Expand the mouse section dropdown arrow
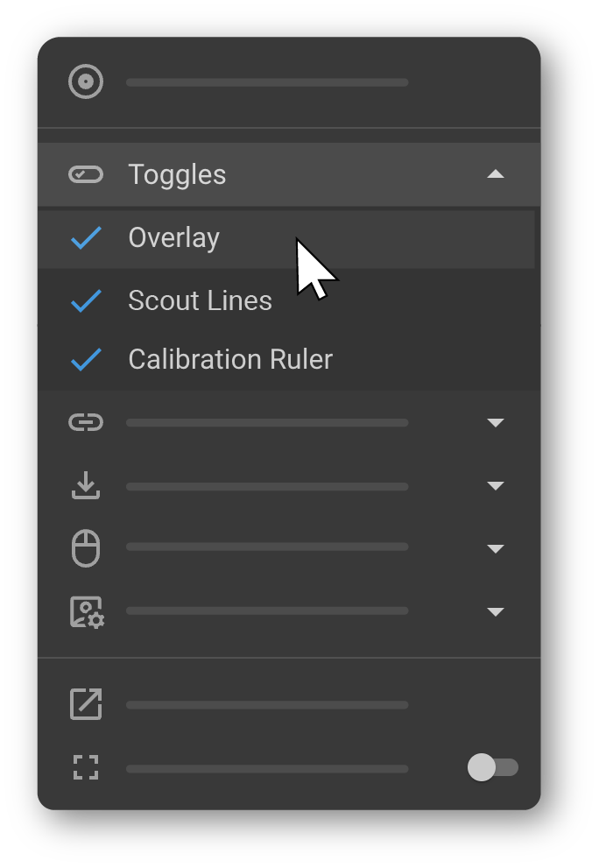 click(496, 549)
